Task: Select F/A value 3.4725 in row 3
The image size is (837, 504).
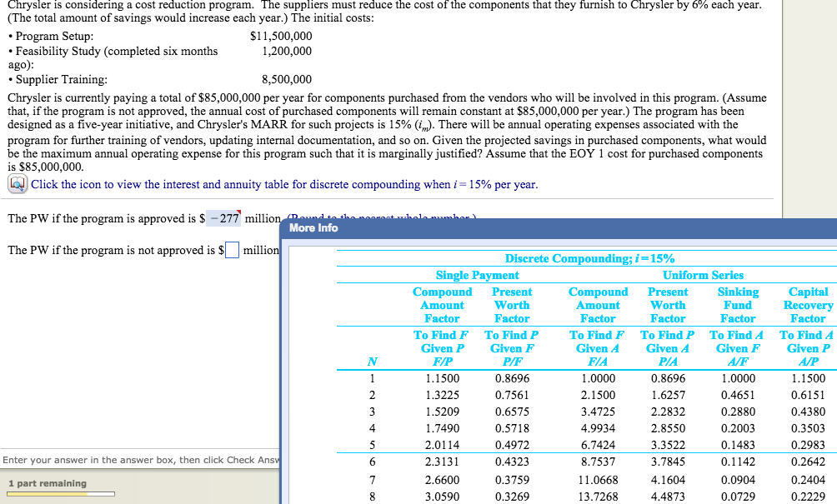Action: 598,412
